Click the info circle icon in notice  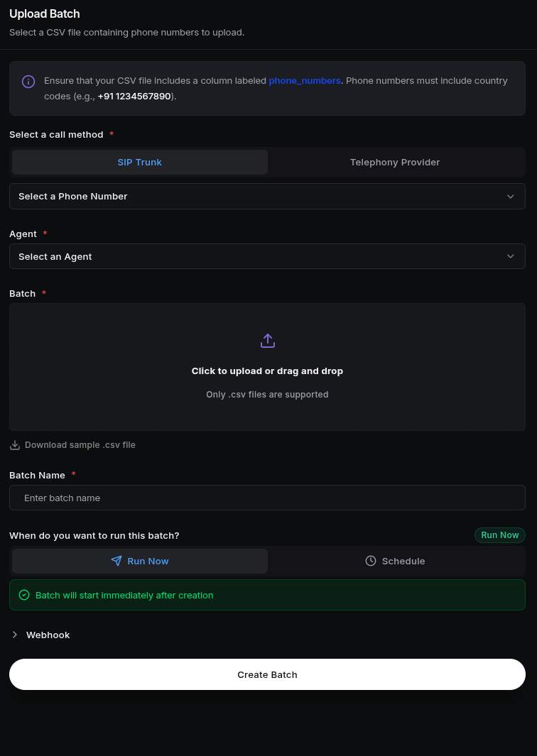click(28, 82)
